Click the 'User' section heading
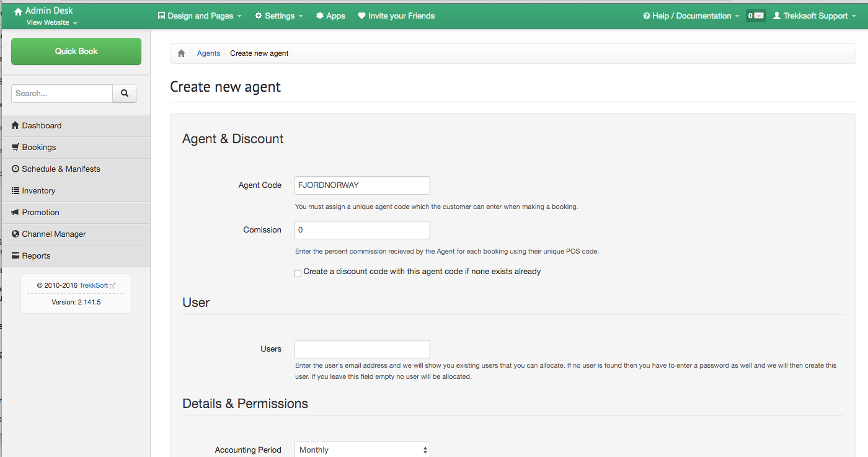The width and height of the screenshot is (868, 457). point(196,302)
